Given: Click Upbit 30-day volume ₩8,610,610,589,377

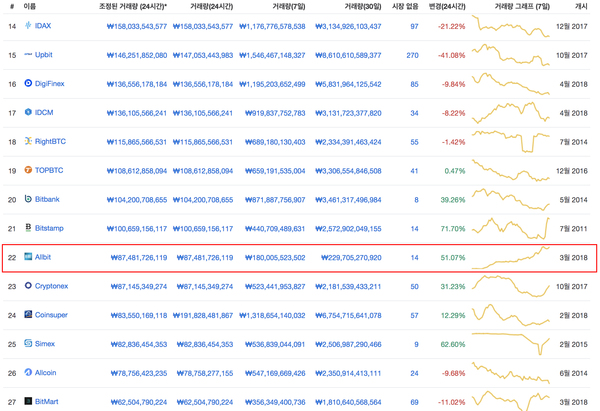Looking at the screenshot, I should tap(348, 55).
